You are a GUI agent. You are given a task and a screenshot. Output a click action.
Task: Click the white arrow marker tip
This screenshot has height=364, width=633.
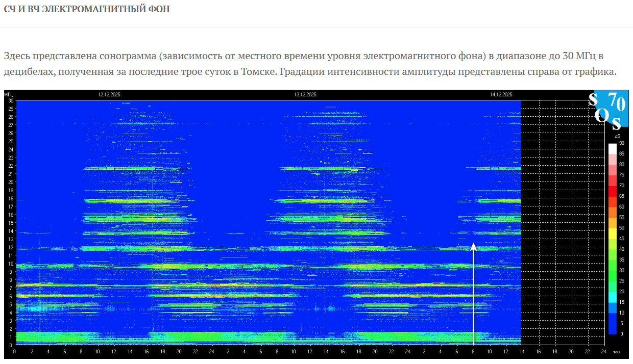click(x=473, y=245)
